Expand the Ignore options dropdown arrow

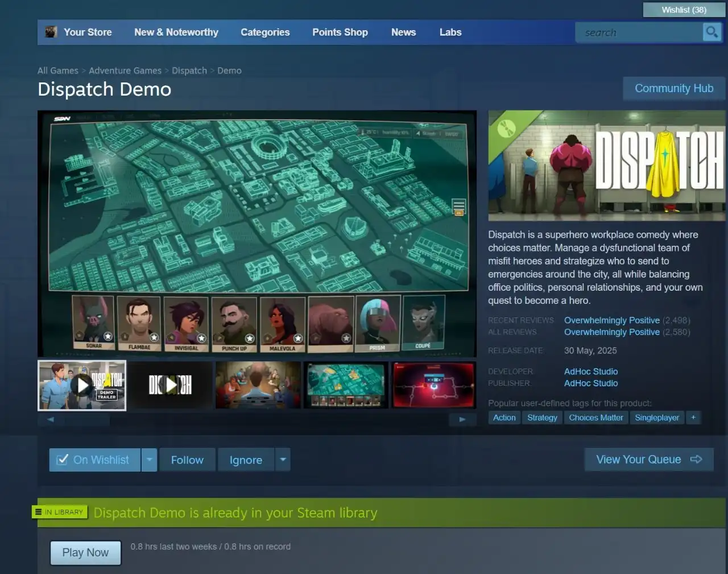[283, 460]
